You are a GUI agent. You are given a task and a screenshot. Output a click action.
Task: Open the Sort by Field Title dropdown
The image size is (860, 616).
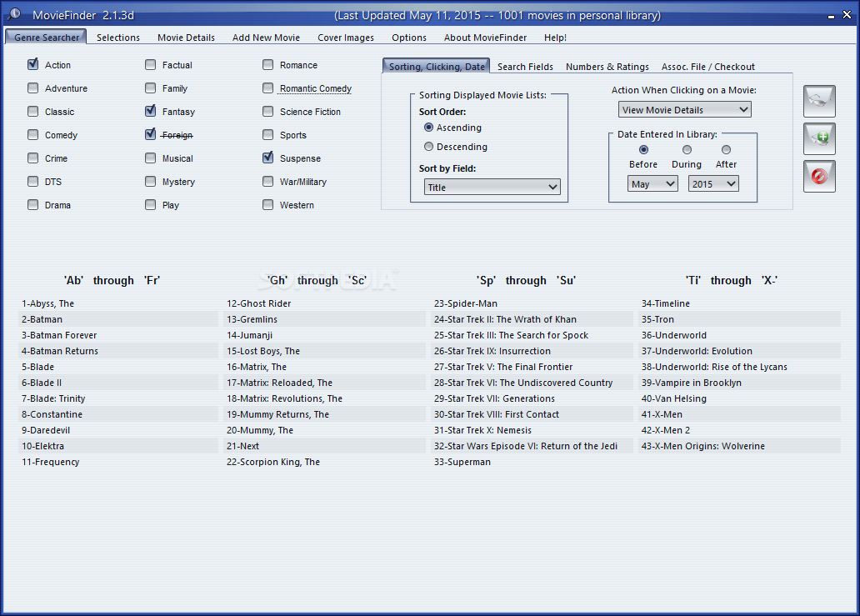(492, 187)
